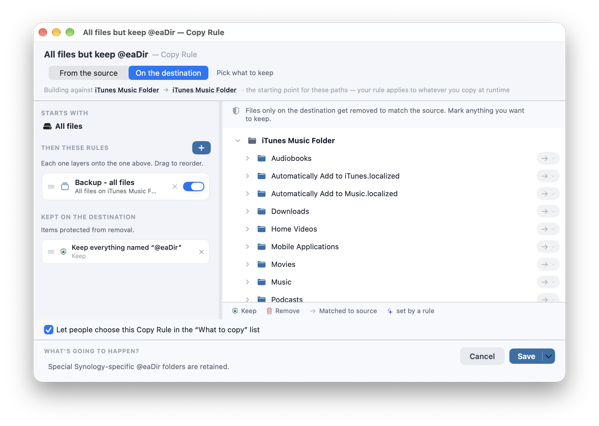Edit the rule name All files but keep @eaDir
The height and width of the screenshot is (426, 599).
tap(96, 55)
